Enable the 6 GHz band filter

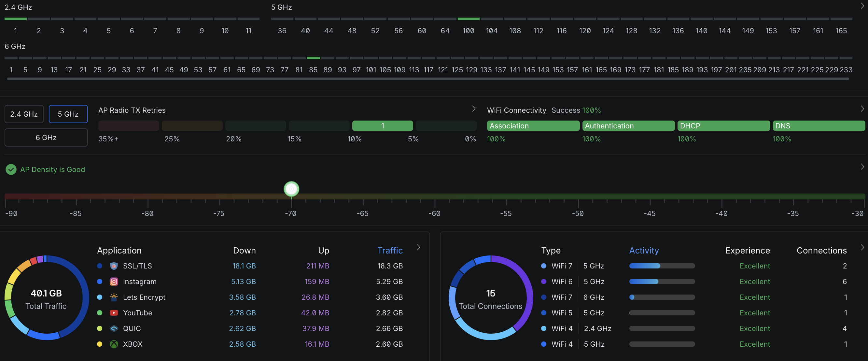[46, 137]
